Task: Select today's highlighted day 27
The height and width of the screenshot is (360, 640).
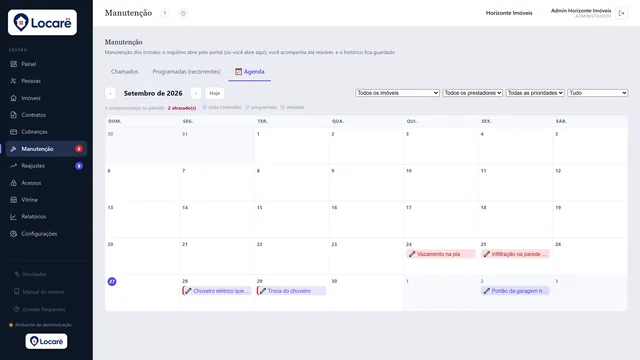Action: pos(112,282)
